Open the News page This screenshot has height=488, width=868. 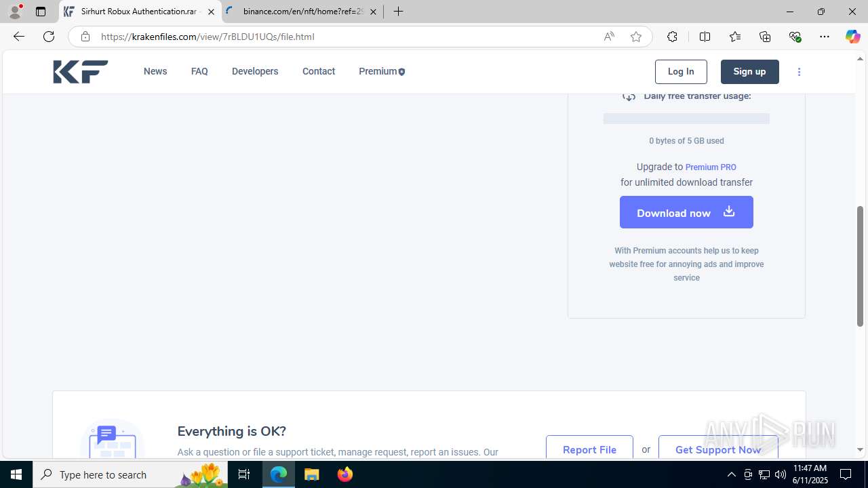coord(155,71)
